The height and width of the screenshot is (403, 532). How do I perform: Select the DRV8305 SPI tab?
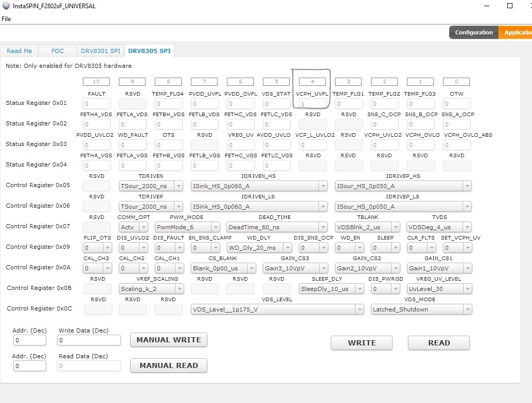(x=149, y=51)
